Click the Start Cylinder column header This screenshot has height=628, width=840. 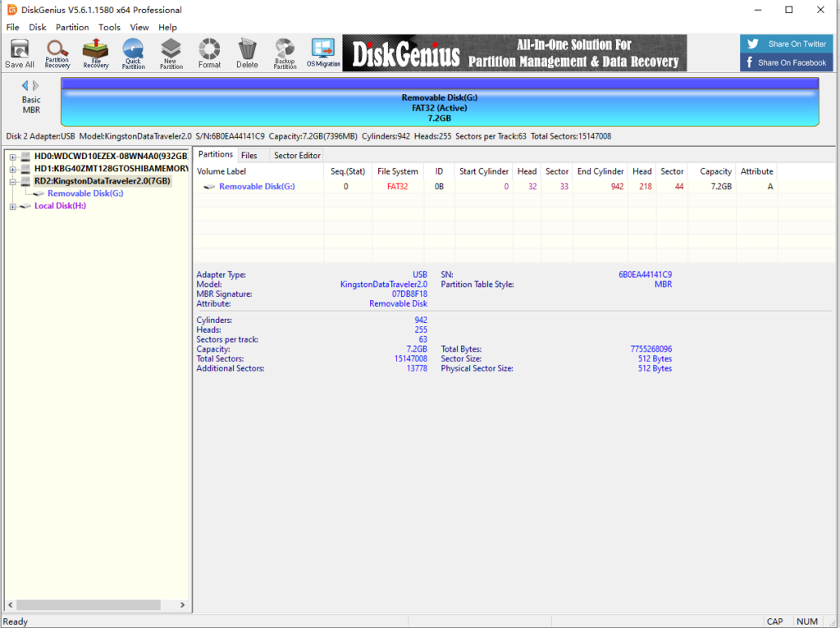[x=483, y=171]
